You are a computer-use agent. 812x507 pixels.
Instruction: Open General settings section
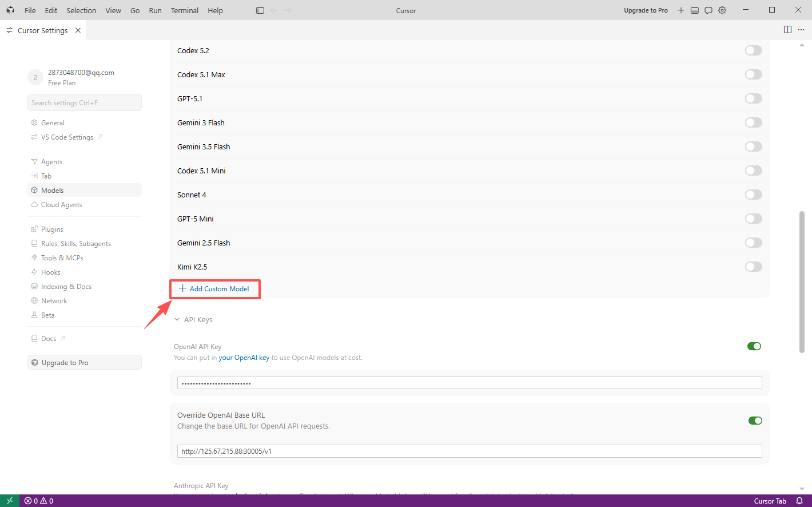coord(85,123)
